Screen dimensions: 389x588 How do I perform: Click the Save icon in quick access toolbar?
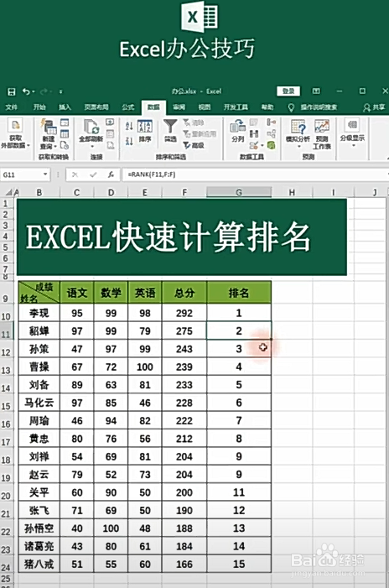coord(12,91)
